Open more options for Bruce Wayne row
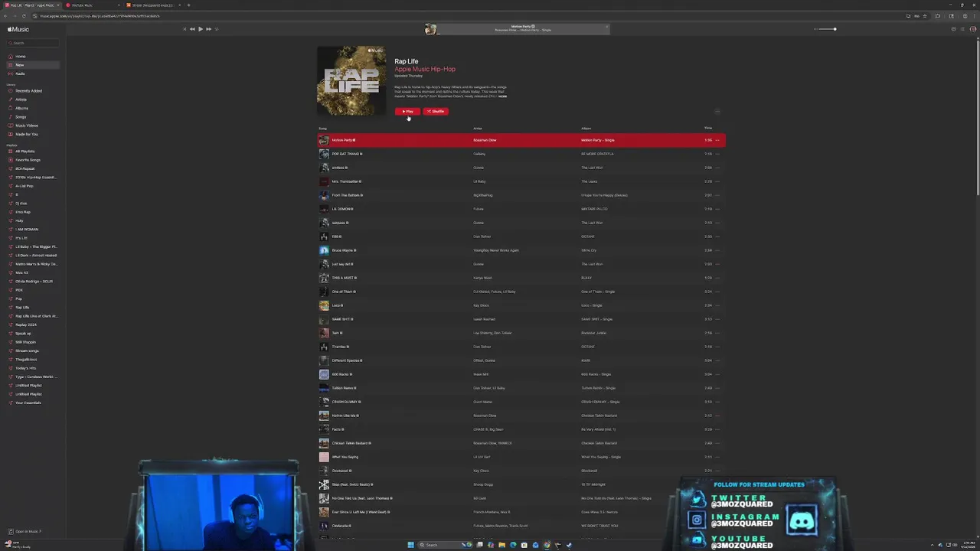Image resolution: width=980 pixels, height=551 pixels. tap(717, 250)
